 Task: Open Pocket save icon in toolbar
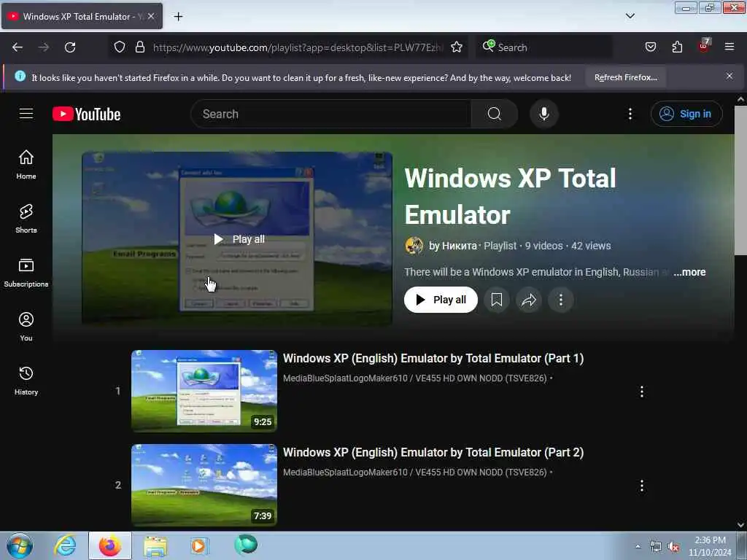[650, 47]
